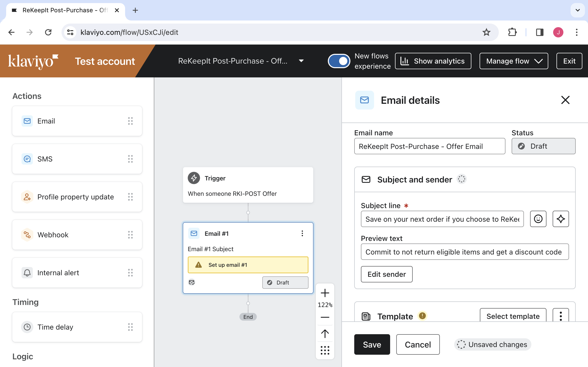588x367 pixels.
Task: Open the canvas minimap grid icon
Action: tap(325, 351)
